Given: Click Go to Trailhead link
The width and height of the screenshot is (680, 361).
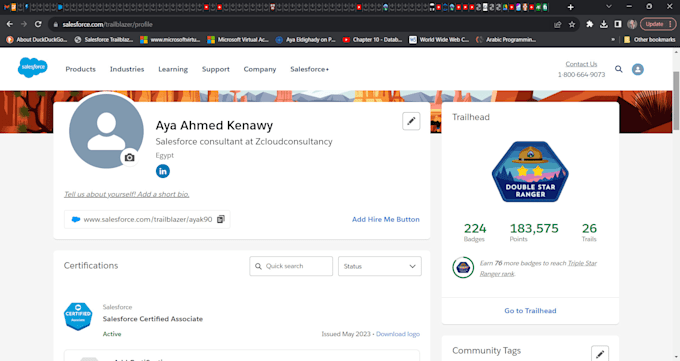Looking at the screenshot, I should tap(530, 311).
